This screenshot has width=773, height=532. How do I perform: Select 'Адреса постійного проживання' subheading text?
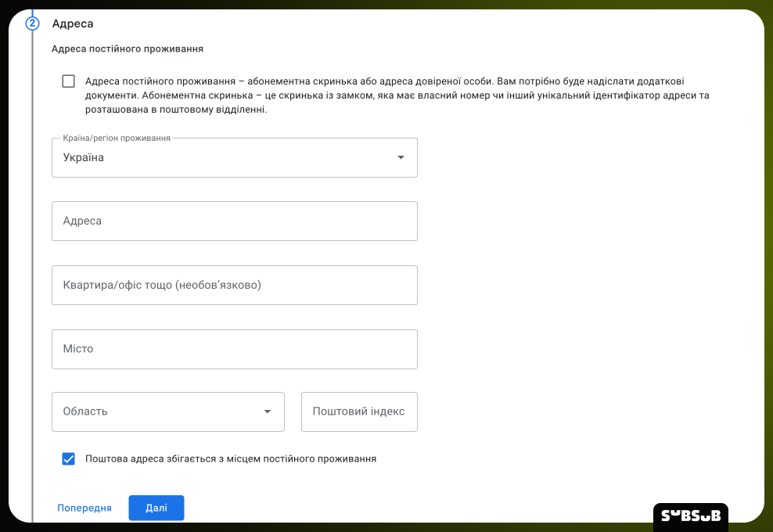pos(128,49)
